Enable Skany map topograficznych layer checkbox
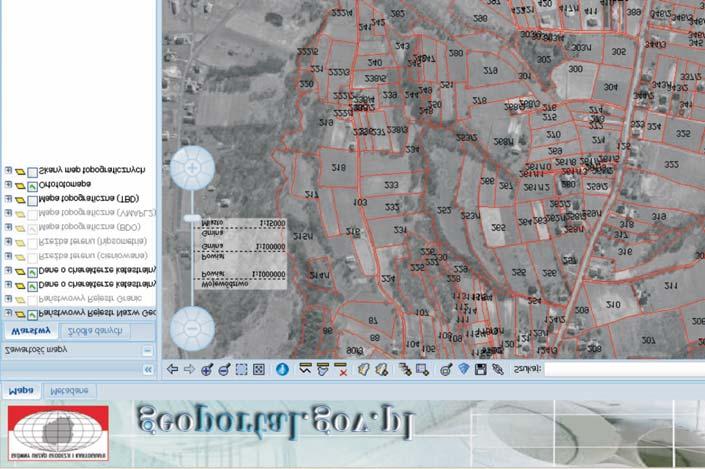Image resolution: width=705 pixels, height=469 pixels. point(32,172)
